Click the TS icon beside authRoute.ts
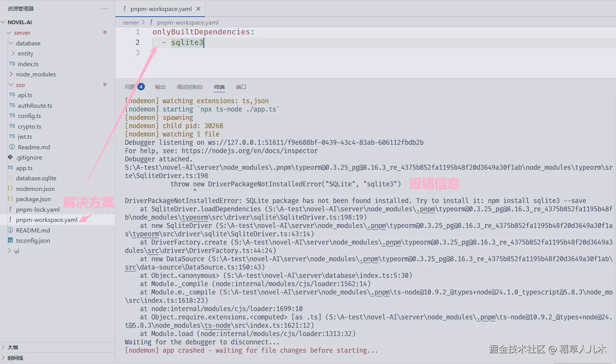Image resolution: width=616 pixels, height=364 pixels. coord(12,105)
